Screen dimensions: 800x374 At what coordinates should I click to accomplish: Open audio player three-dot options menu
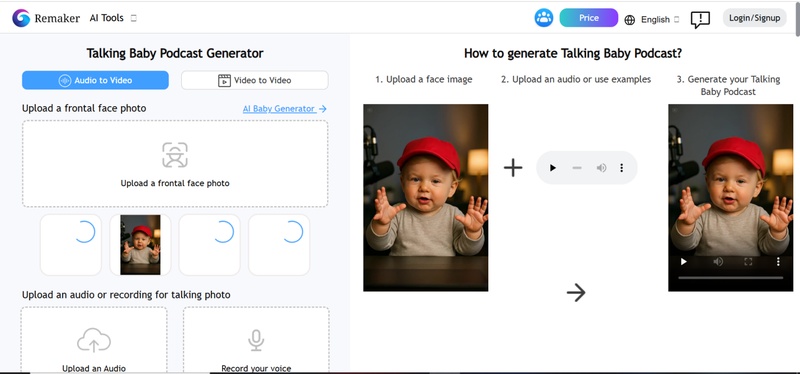coord(621,167)
